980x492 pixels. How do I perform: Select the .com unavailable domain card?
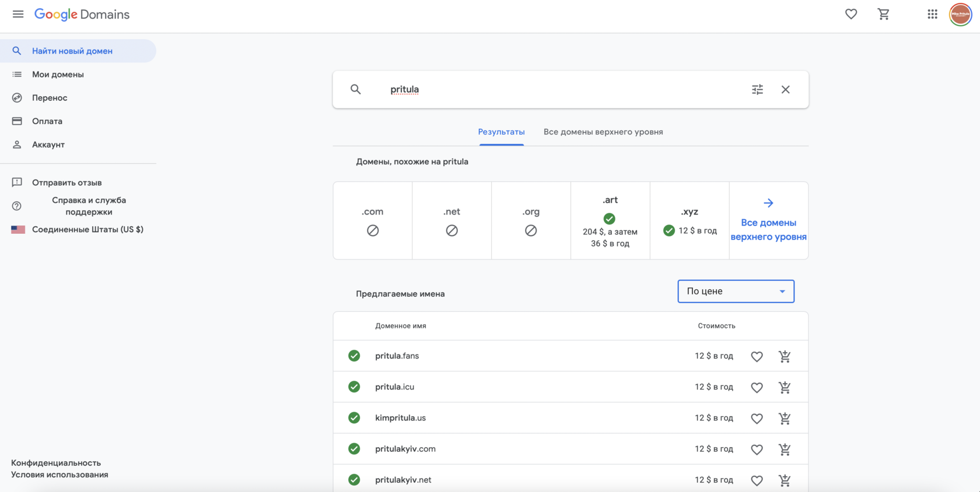[373, 220]
